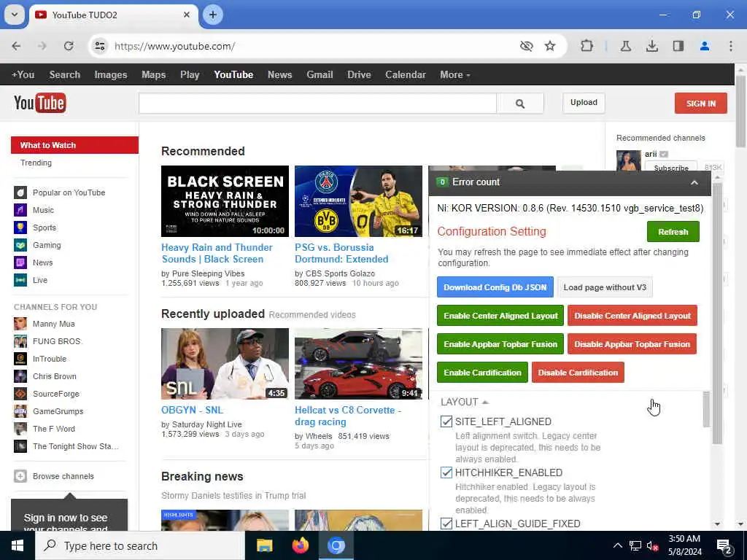Viewport: 747px width, 560px height.
Task: Open the notifications center icon
Action: point(724,546)
